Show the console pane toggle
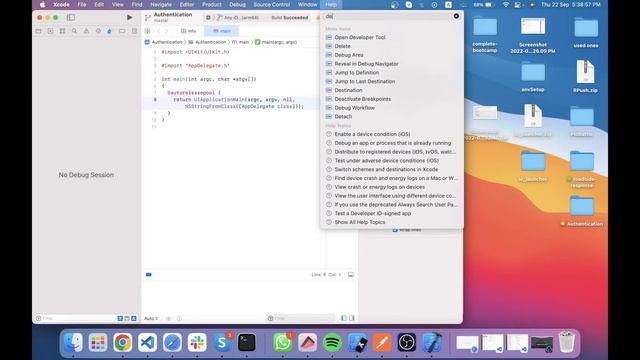Screen dimensions: 640x360 352,318
